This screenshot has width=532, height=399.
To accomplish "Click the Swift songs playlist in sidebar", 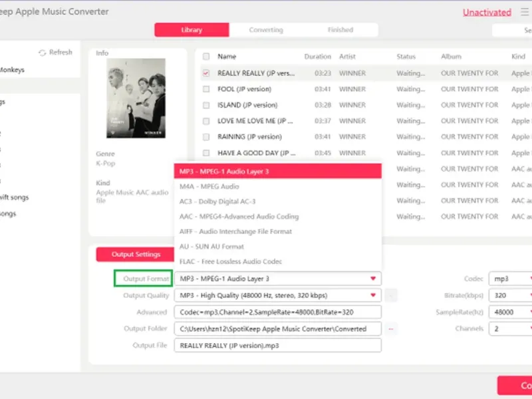I will click(14, 198).
